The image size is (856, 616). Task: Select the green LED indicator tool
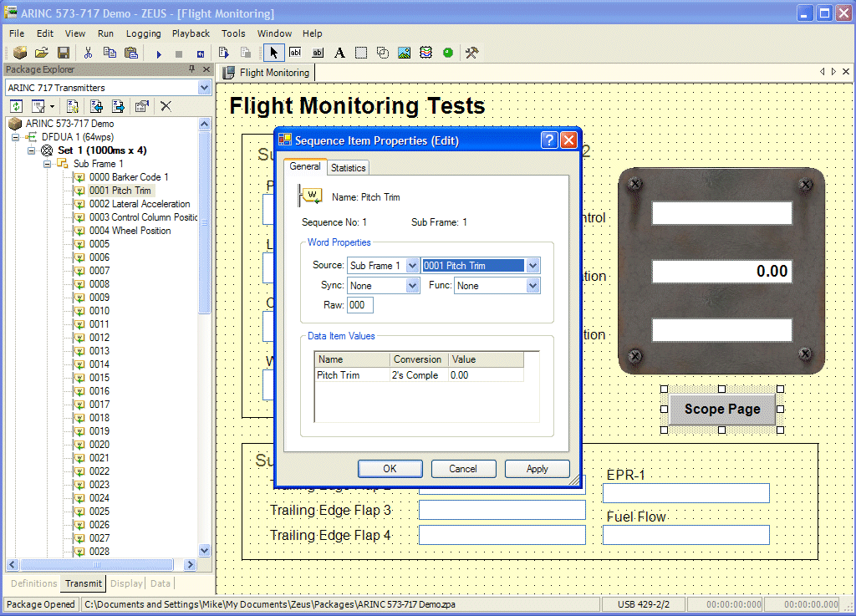coord(448,53)
